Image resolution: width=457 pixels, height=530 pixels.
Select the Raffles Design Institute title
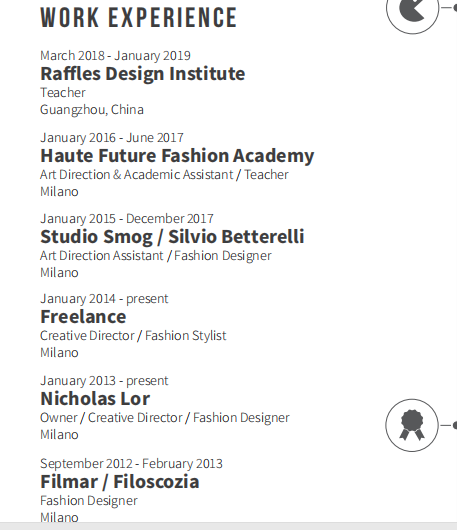click(143, 74)
